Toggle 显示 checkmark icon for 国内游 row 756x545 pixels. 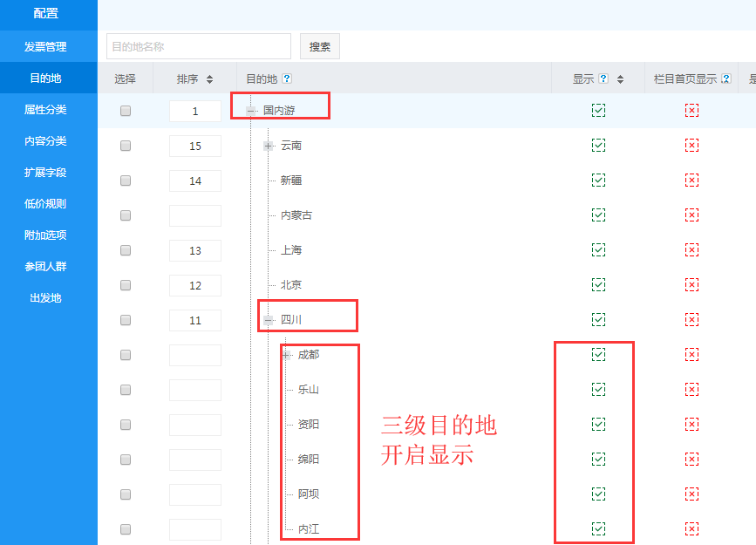(598, 111)
